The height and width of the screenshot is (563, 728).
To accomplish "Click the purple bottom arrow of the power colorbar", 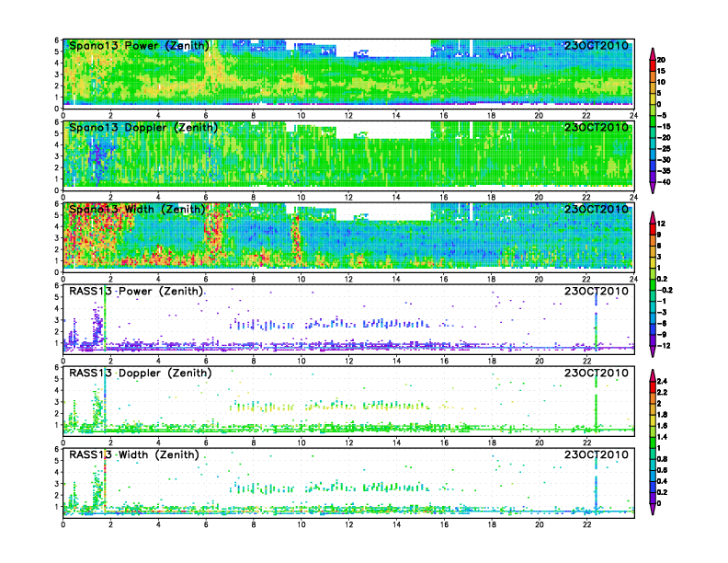I will [653, 188].
